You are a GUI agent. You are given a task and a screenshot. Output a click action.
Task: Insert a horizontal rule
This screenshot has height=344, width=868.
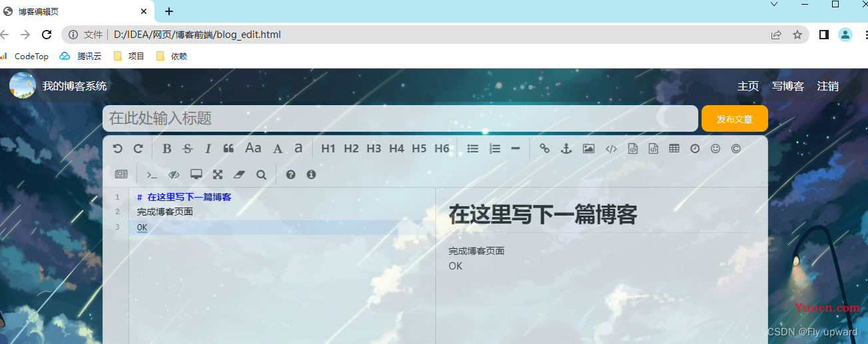[515, 148]
